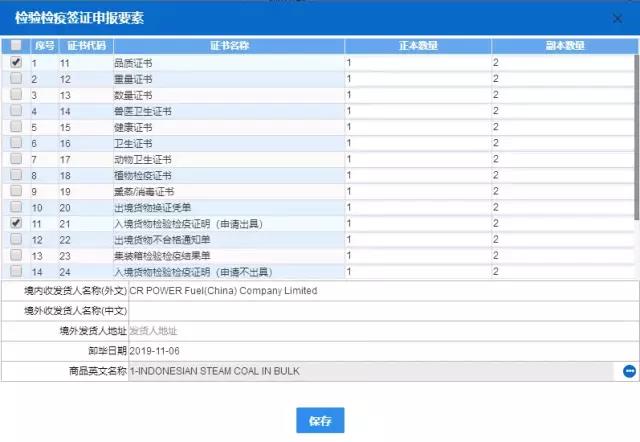This screenshot has height=442, width=640.
Task: Click the certificate list vertical scrollbar
Action: [637, 137]
